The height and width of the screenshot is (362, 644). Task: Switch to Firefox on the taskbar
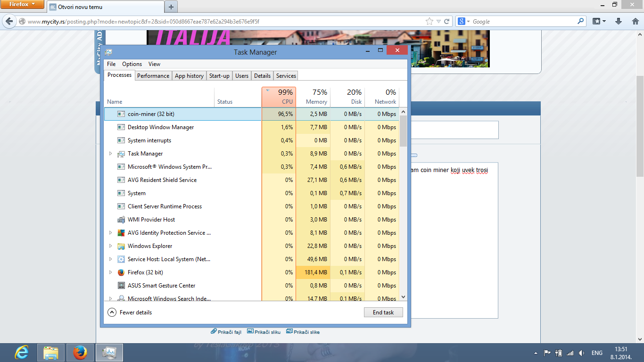point(80,353)
